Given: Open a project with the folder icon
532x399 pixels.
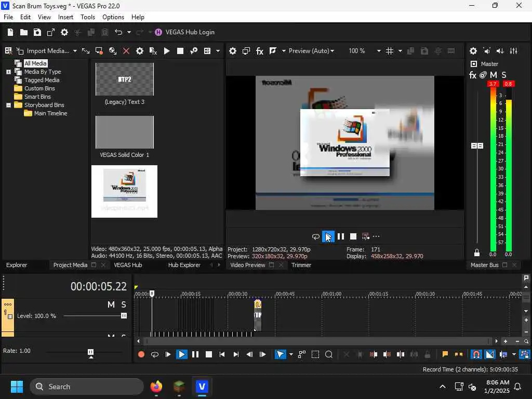Looking at the screenshot, I should pos(24,32).
